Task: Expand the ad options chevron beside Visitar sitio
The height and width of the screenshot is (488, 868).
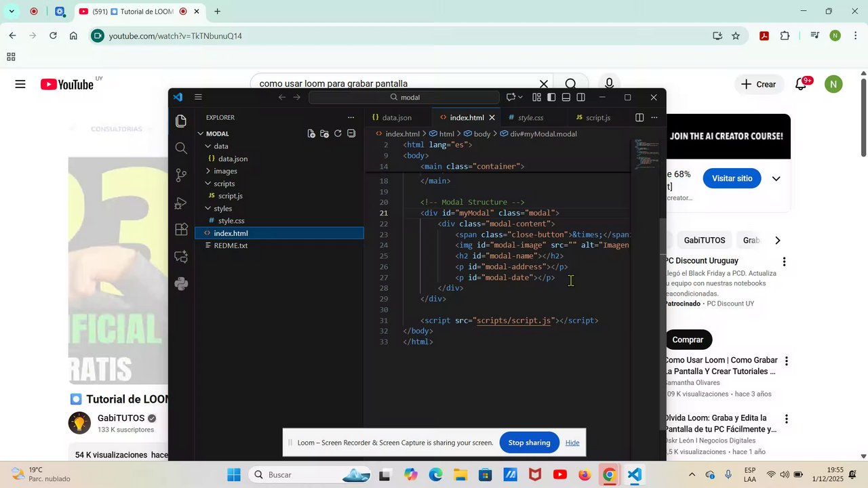Action: click(x=776, y=179)
